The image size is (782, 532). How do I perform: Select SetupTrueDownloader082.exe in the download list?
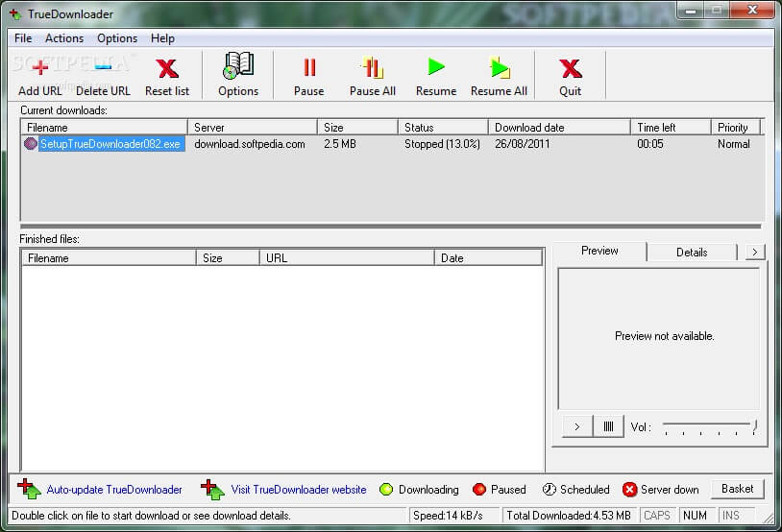pos(110,144)
